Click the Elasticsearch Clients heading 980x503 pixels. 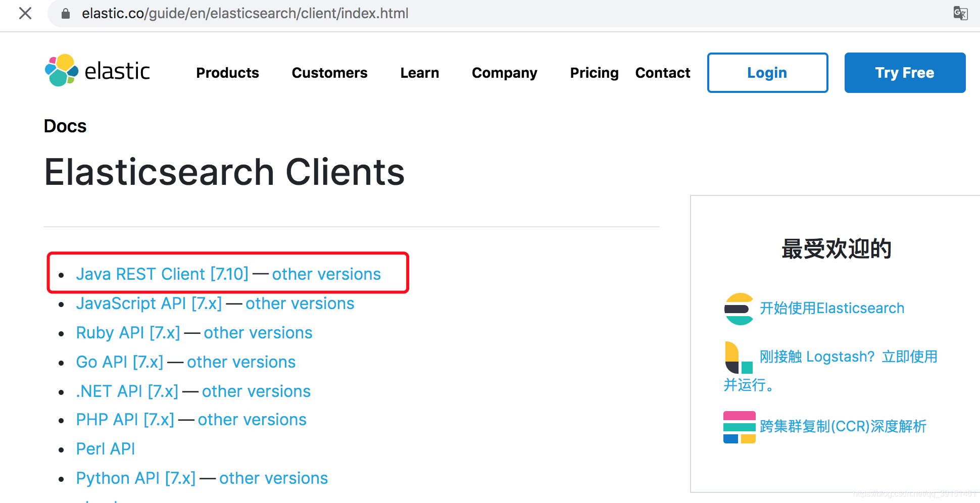224,172
